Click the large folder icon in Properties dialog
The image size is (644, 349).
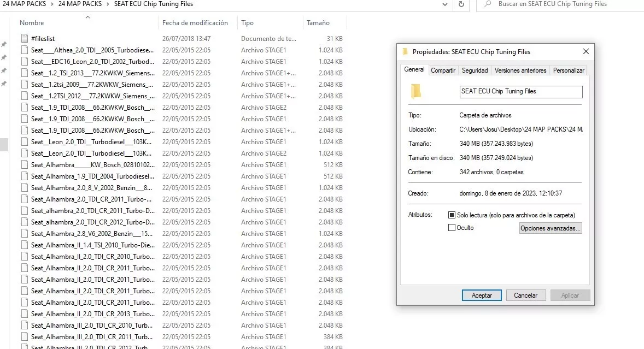pos(416,91)
